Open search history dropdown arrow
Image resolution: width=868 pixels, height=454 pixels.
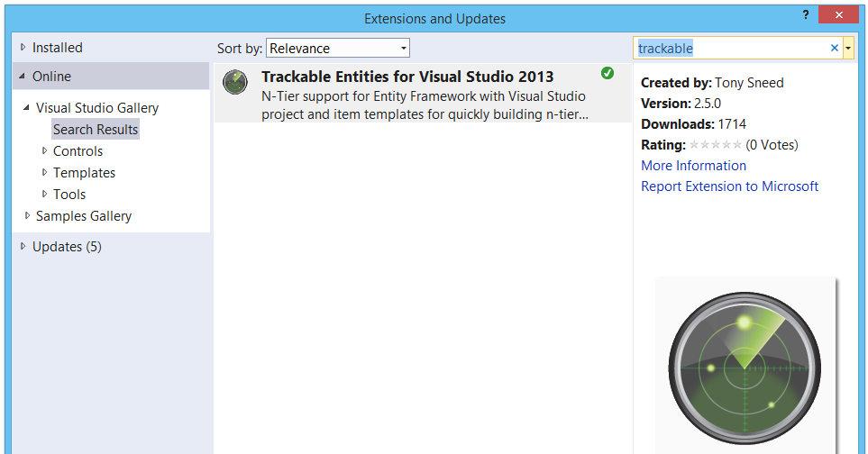pyautogui.click(x=848, y=48)
